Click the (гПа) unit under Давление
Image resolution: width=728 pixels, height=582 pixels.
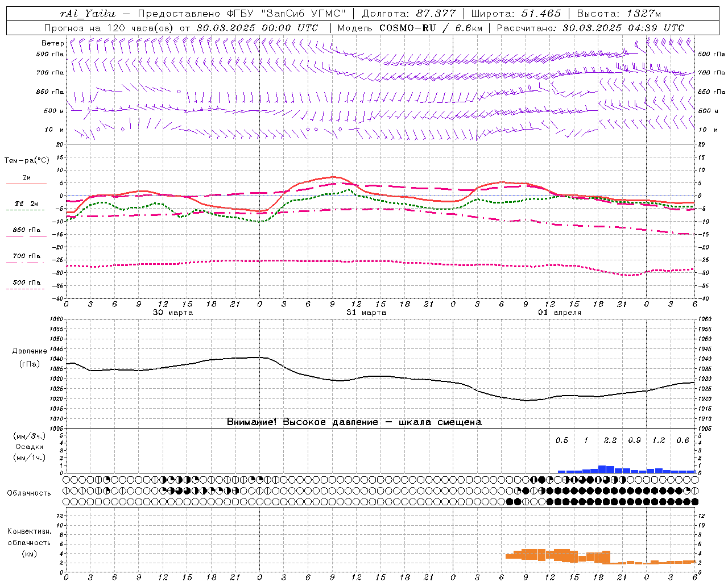[30, 364]
